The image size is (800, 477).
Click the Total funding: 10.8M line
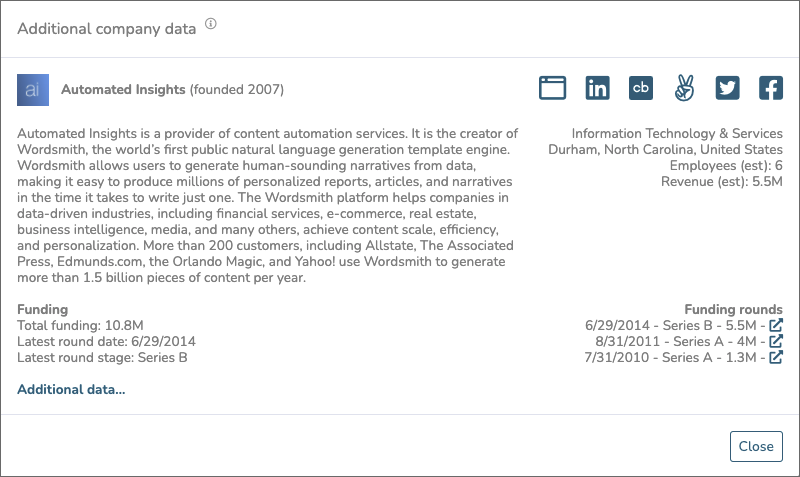80,325
